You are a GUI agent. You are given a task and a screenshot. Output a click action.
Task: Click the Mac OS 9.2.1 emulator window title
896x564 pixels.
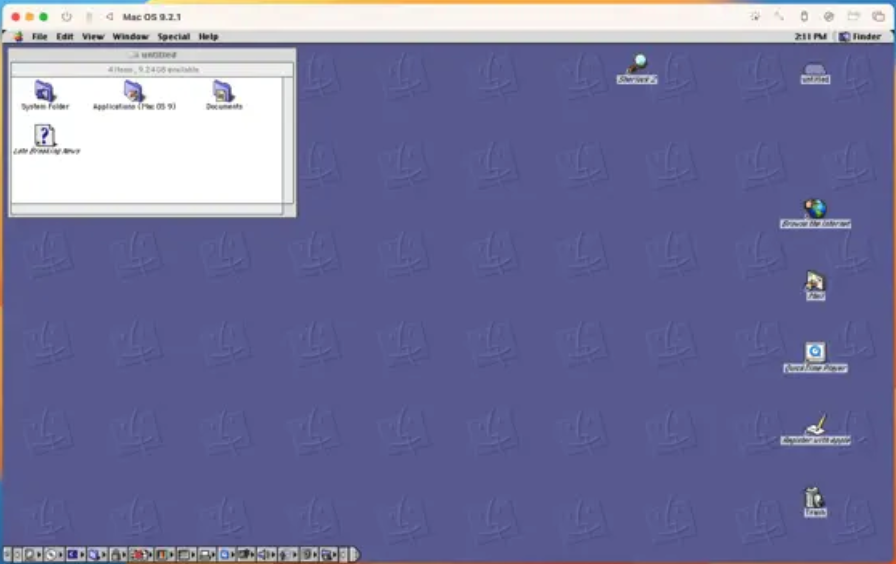151,17
